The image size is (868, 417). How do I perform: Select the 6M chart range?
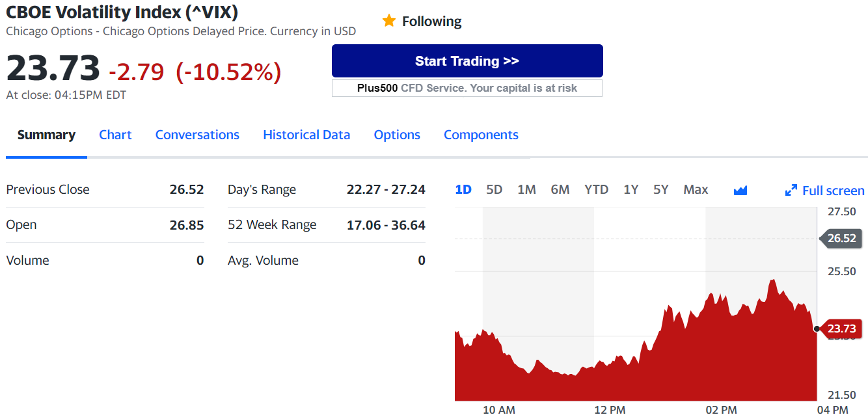coord(560,189)
